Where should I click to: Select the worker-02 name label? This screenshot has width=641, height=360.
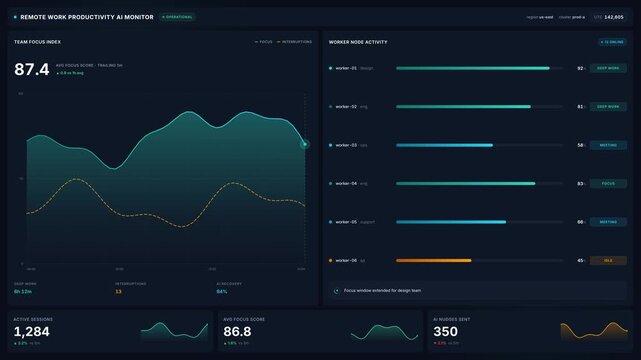pos(346,107)
